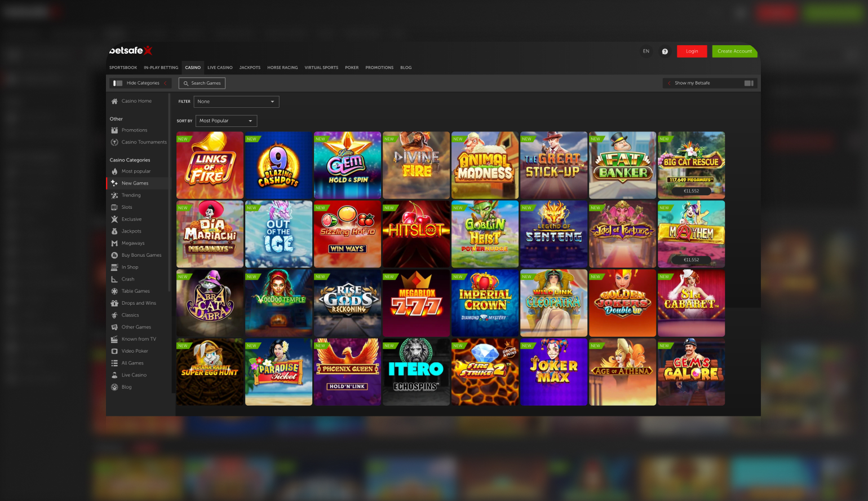Click the Live Casino dealer icon
The width and height of the screenshot is (868, 501).
click(114, 375)
